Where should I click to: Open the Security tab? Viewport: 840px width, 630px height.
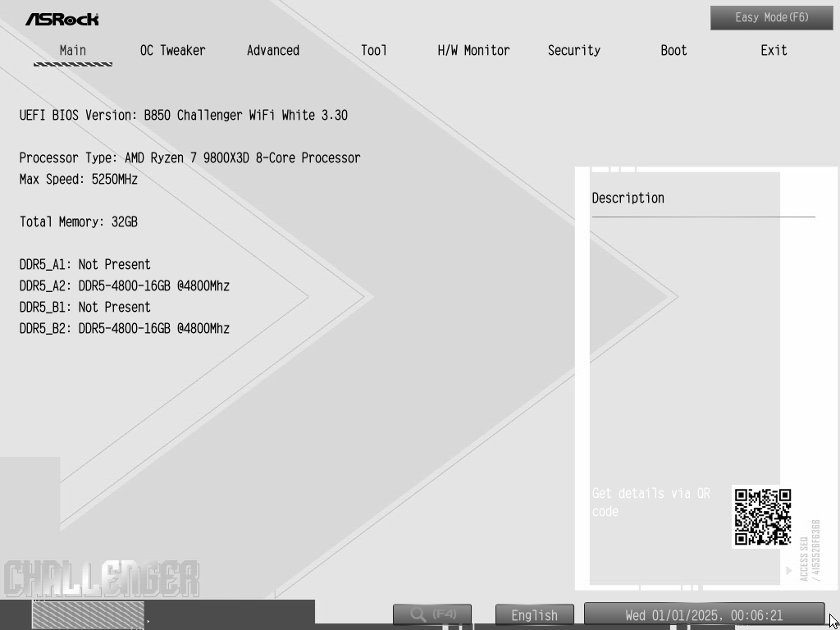[573, 51]
